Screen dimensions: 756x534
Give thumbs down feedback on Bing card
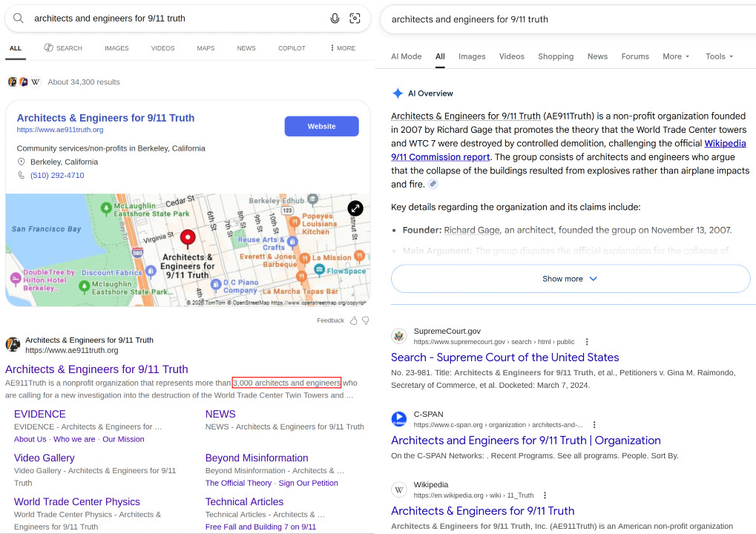[366, 320]
